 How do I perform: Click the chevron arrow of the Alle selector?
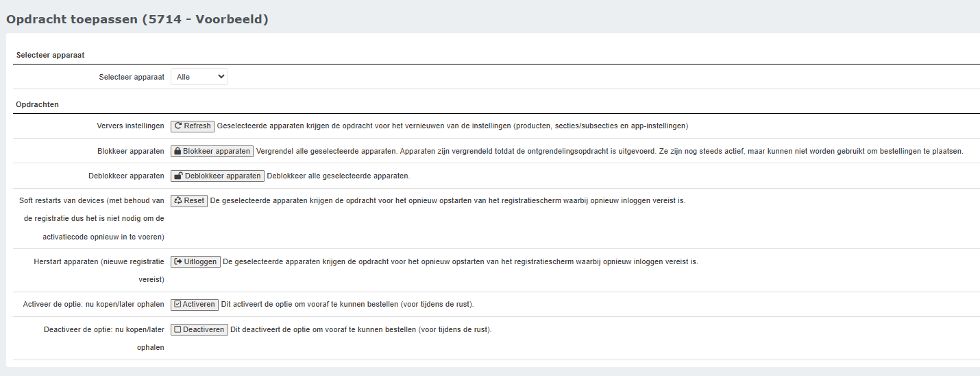pos(221,77)
